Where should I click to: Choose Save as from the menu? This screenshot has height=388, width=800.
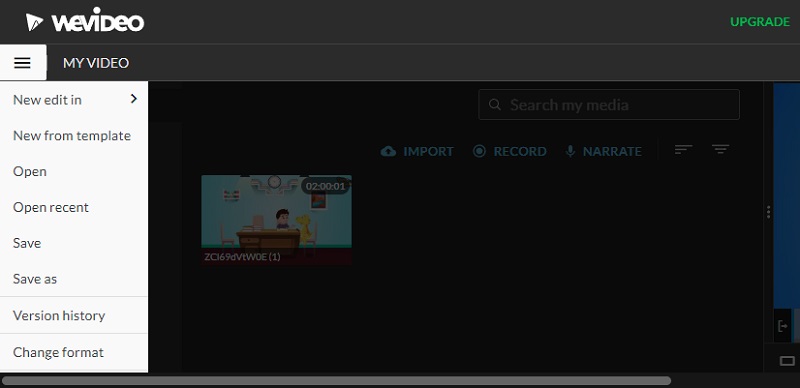click(35, 279)
